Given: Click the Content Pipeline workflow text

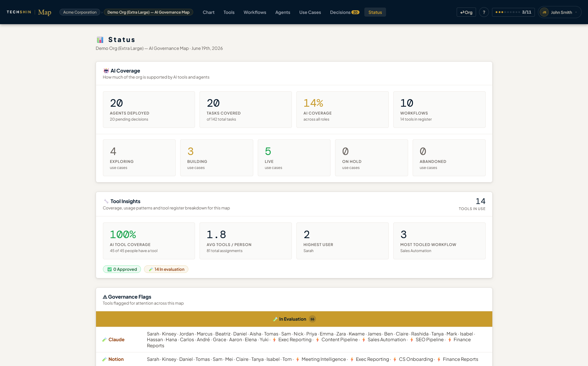Looking at the screenshot, I should pos(340,340).
